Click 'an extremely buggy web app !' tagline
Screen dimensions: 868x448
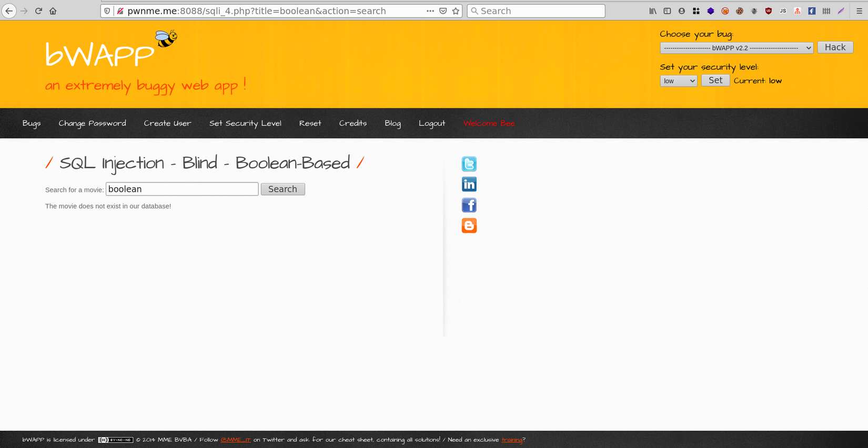[146, 85]
